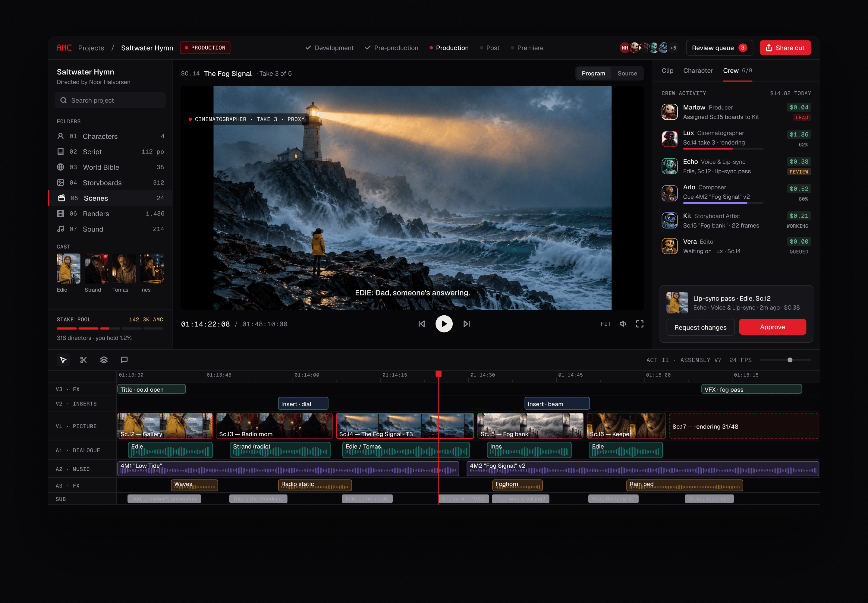Image resolution: width=868 pixels, height=603 pixels.
Task: Play the program preview
Action: coord(444,324)
